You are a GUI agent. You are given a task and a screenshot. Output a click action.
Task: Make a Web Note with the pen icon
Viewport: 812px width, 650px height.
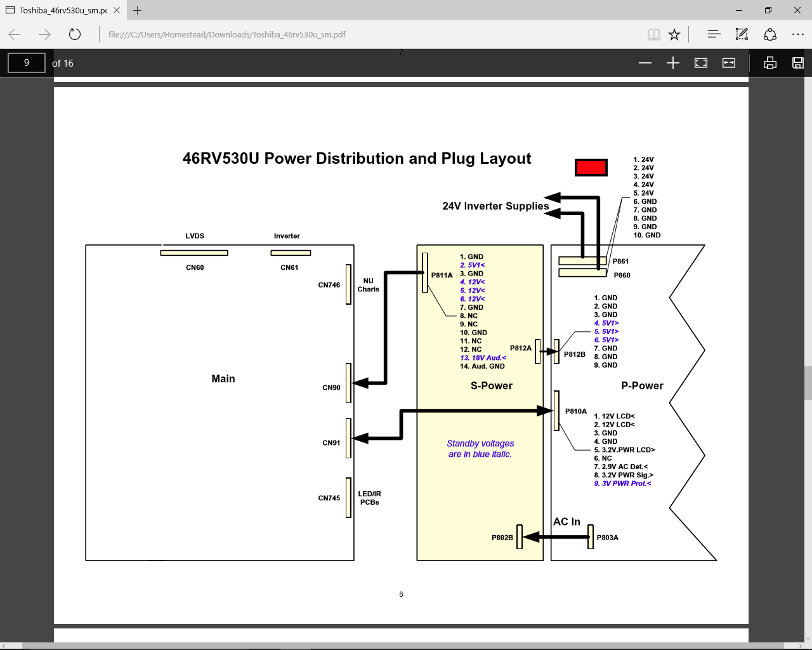742,34
